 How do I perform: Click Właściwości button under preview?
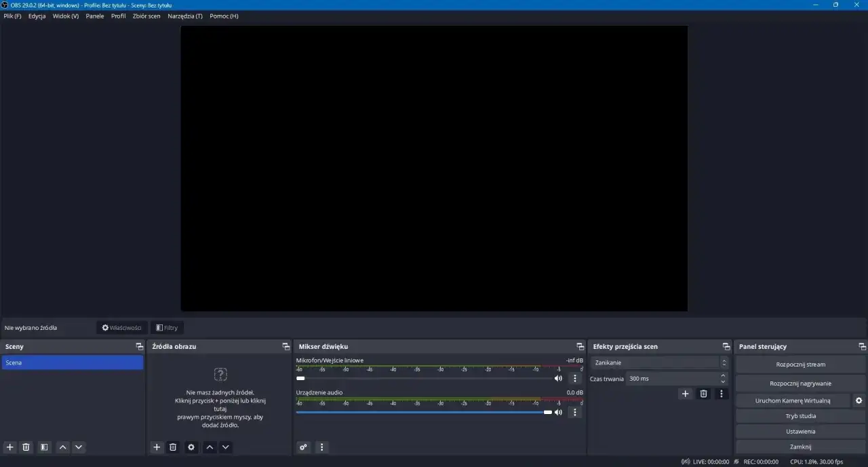(122, 328)
